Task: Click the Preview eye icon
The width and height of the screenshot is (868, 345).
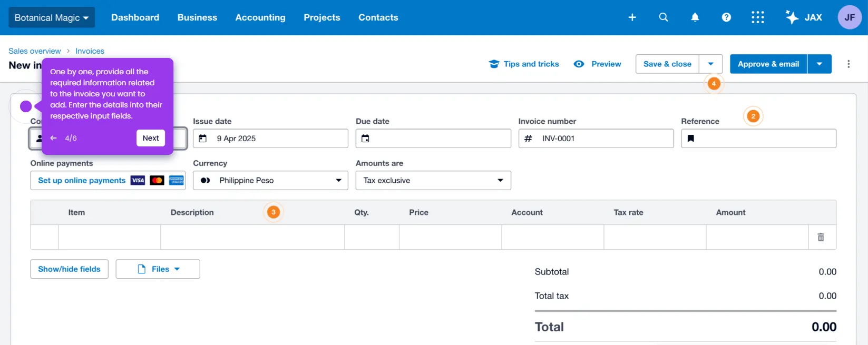Action: point(579,64)
